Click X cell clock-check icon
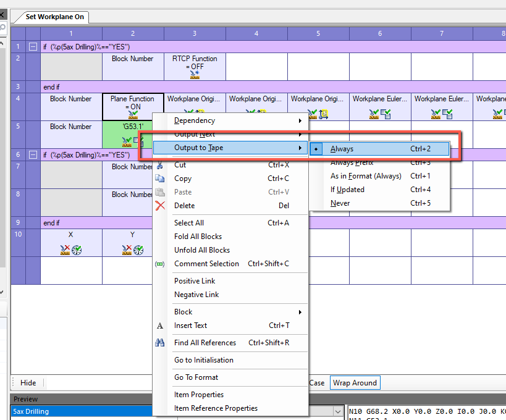The image size is (506, 420). tap(77, 250)
